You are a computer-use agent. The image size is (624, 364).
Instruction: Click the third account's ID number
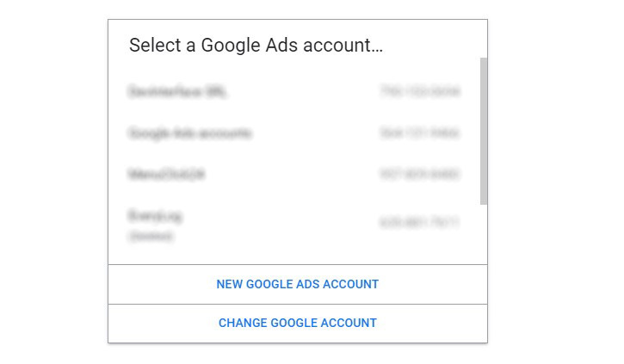point(419,175)
